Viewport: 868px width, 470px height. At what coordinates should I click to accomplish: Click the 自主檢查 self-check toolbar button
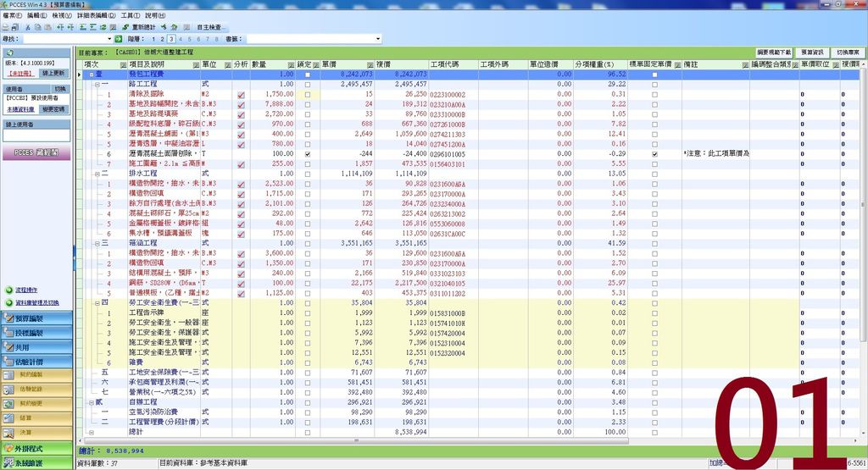point(209,27)
